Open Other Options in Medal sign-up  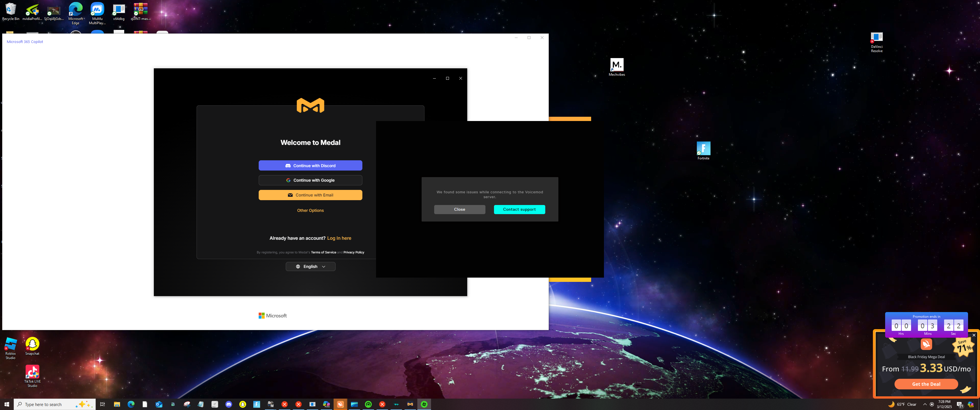click(x=311, y=210)
